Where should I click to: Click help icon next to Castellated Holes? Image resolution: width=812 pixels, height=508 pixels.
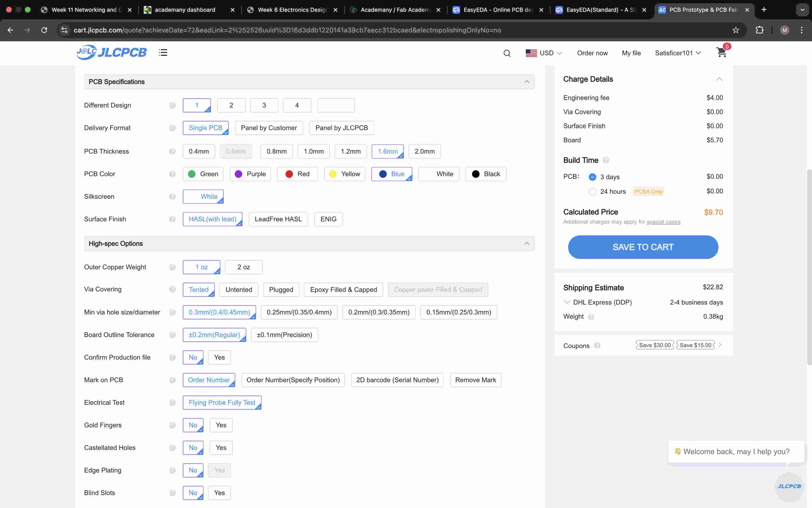click(172, 448)
